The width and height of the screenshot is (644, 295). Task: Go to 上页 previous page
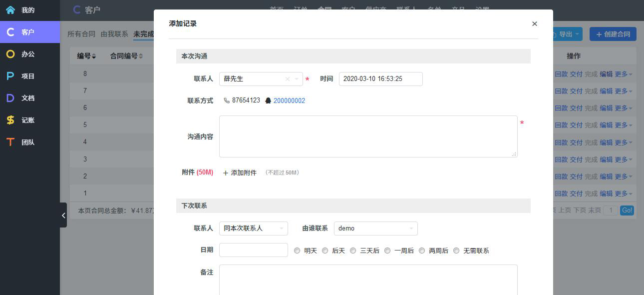point(565,210)
